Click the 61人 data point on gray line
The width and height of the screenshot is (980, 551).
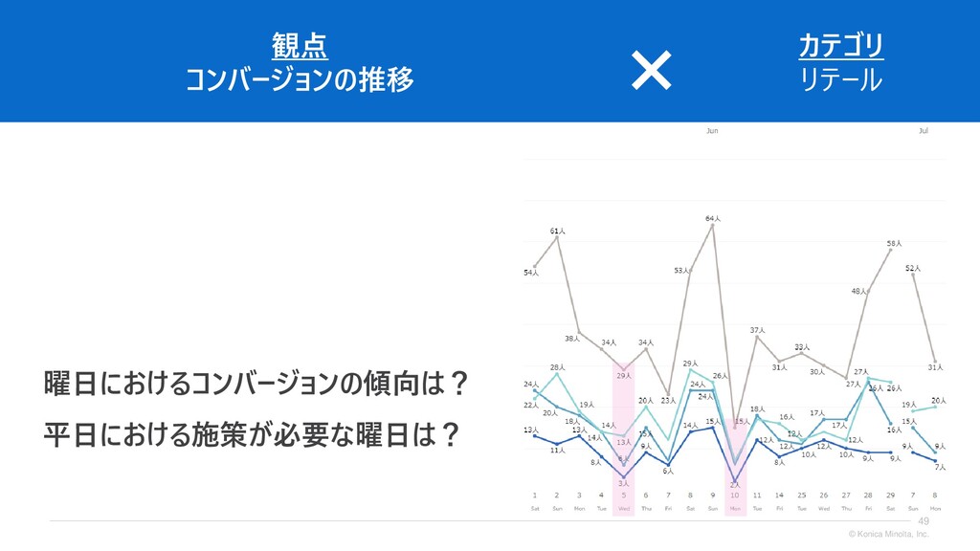557,237
